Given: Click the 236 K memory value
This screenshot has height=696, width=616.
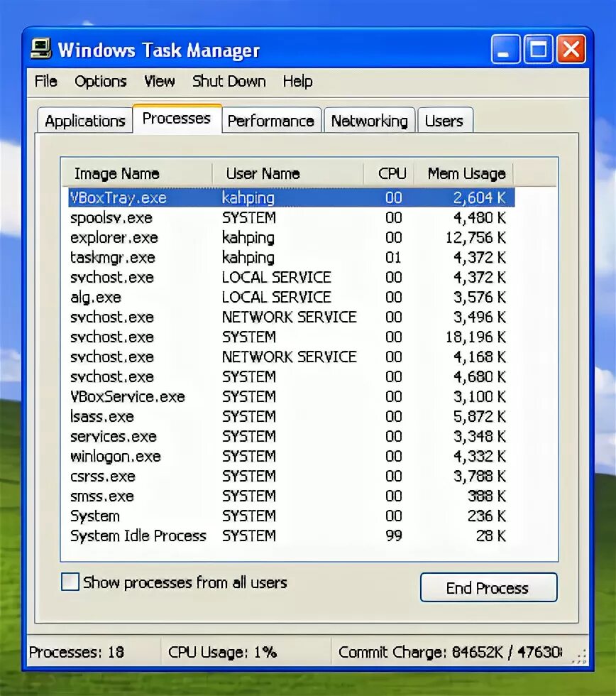Looking at the screenshot, I should click(x=487, y=516).
